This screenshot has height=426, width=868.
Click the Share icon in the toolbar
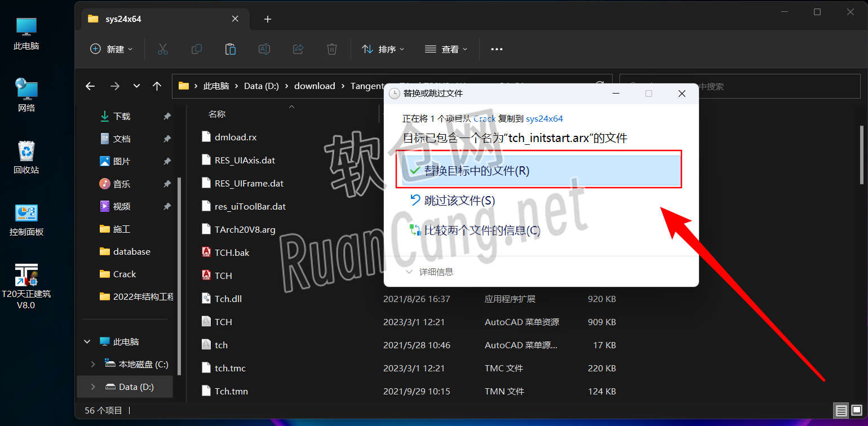pyautogui.click(x=298, y=49)
